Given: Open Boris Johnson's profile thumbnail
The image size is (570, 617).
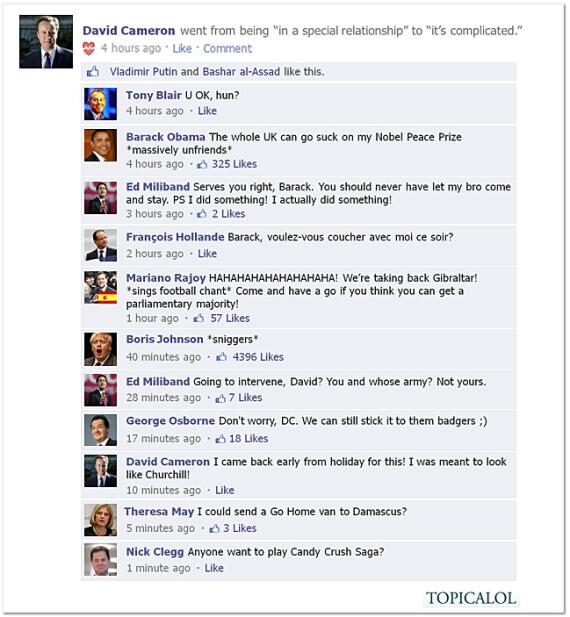Looking at the screenshot, I should [100, 349].
